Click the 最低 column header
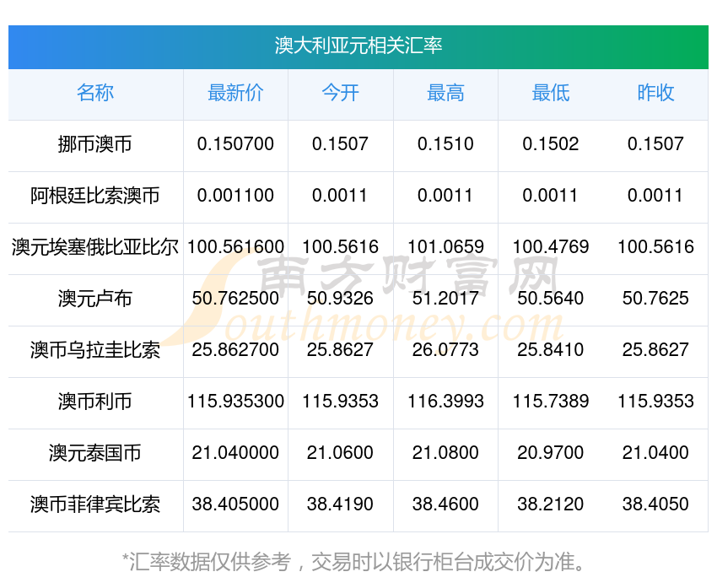Viewport: 717px width, 588px height. click(550, 93)
